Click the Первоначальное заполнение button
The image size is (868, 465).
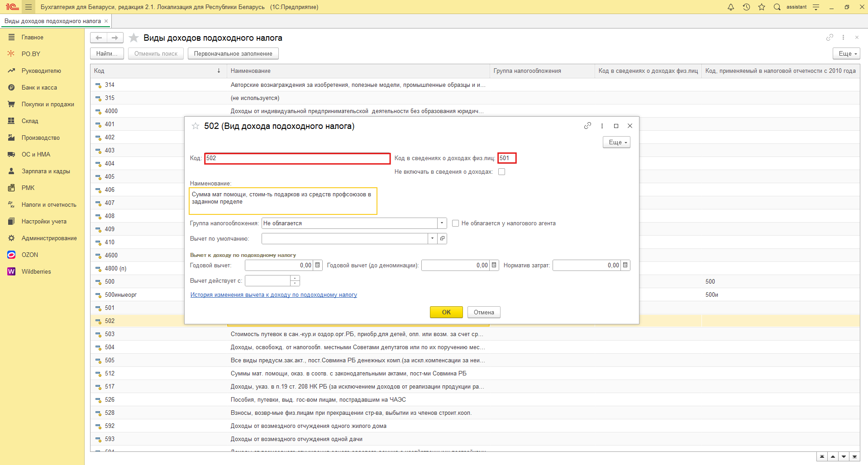[233, 54]
